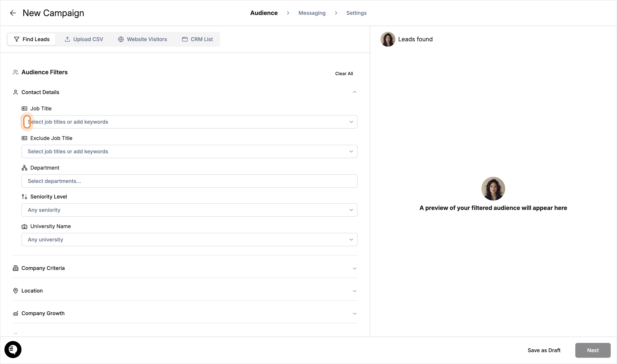This screenshot has height=364, width=617.
Task: Switch to the Upload CSV tab
Action: click(84, 39)
